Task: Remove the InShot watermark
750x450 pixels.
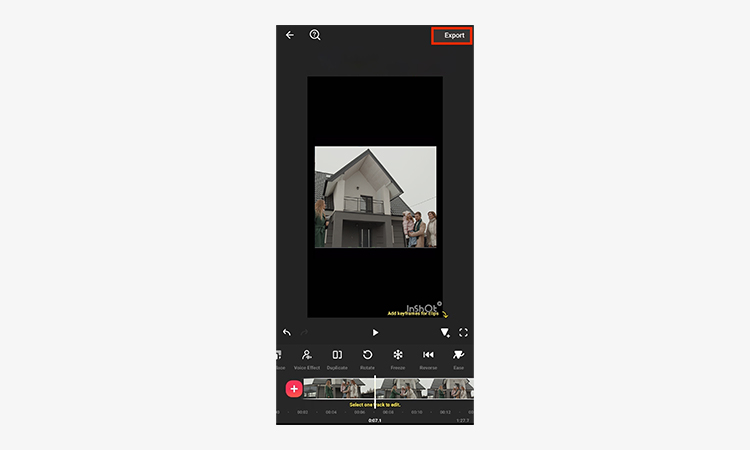Action: click(440, 303)
